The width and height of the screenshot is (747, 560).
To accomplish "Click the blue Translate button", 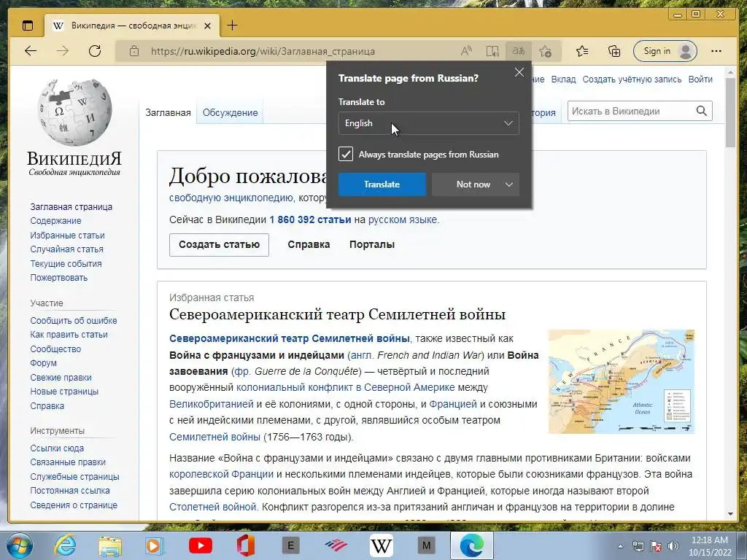I will [x=382, y=184].
